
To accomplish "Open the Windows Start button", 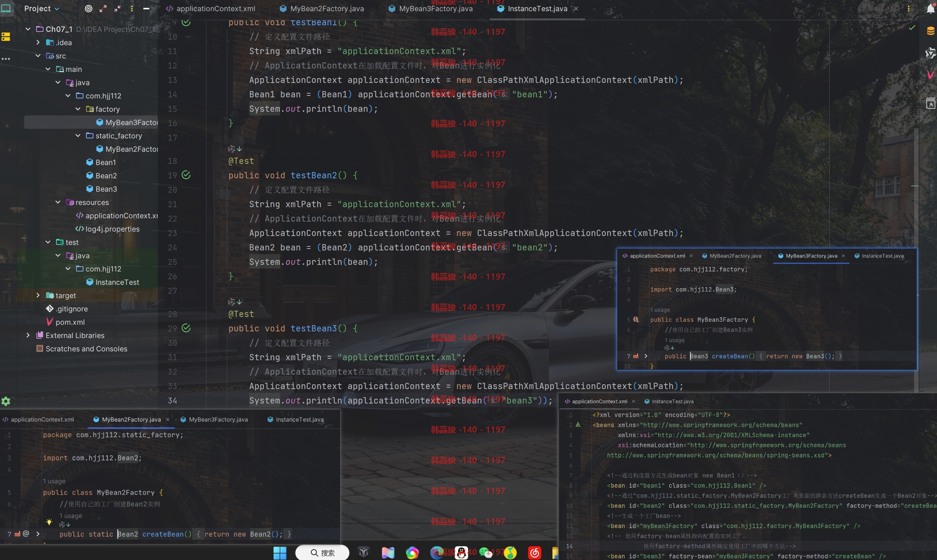I will (x=280, y=553).
